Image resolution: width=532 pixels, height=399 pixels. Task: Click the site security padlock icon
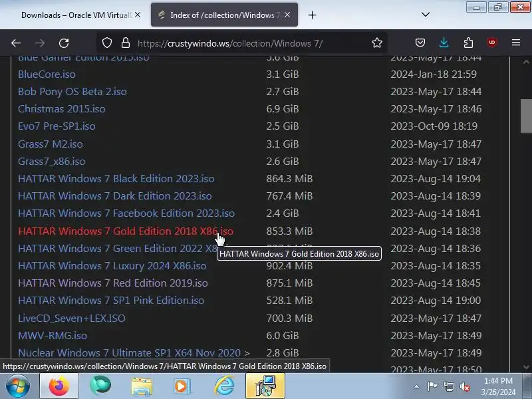pyautogui.click(x=126, y=43)
